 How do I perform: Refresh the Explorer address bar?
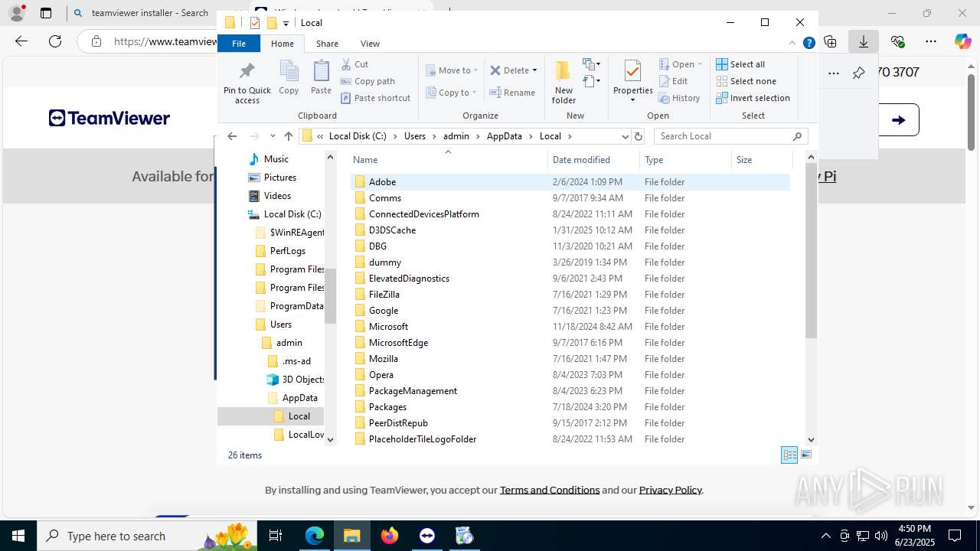coord(638,136)
